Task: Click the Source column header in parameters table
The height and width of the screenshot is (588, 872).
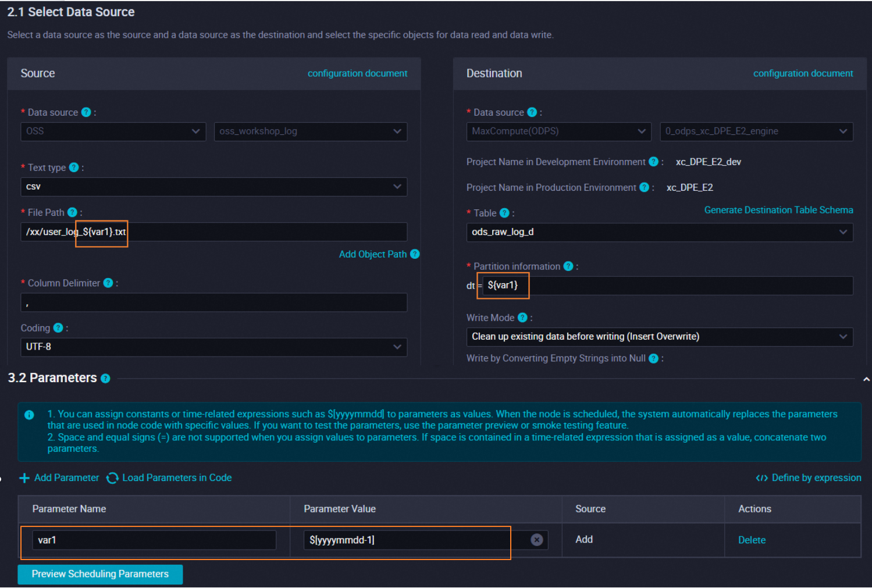Action: pos(590,509)
